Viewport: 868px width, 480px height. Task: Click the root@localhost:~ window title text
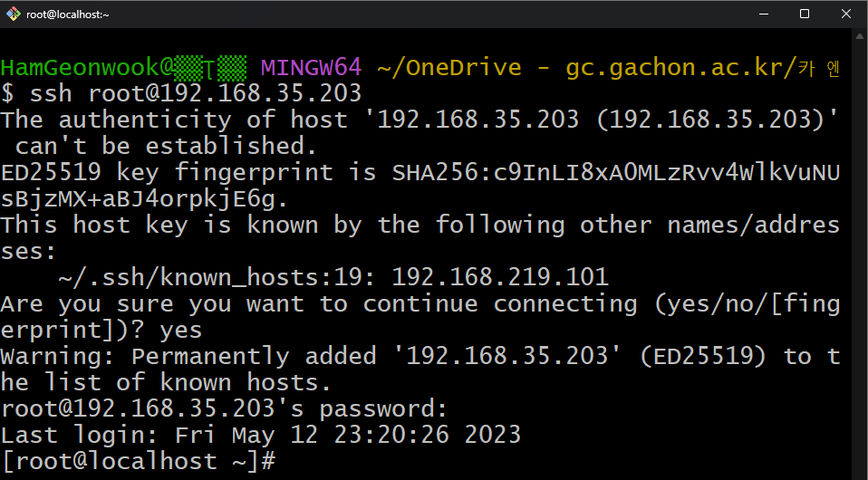pos(68,15)
